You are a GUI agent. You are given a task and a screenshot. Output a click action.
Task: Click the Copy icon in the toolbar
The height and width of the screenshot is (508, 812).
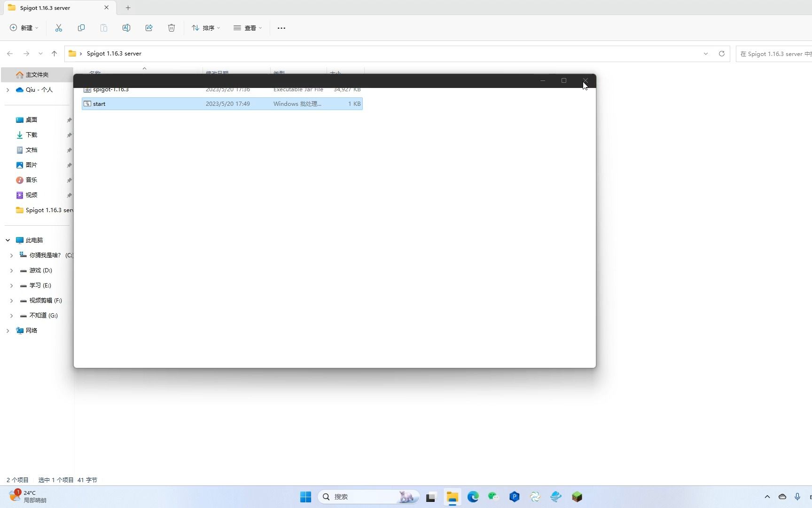[x=81, y=28]
